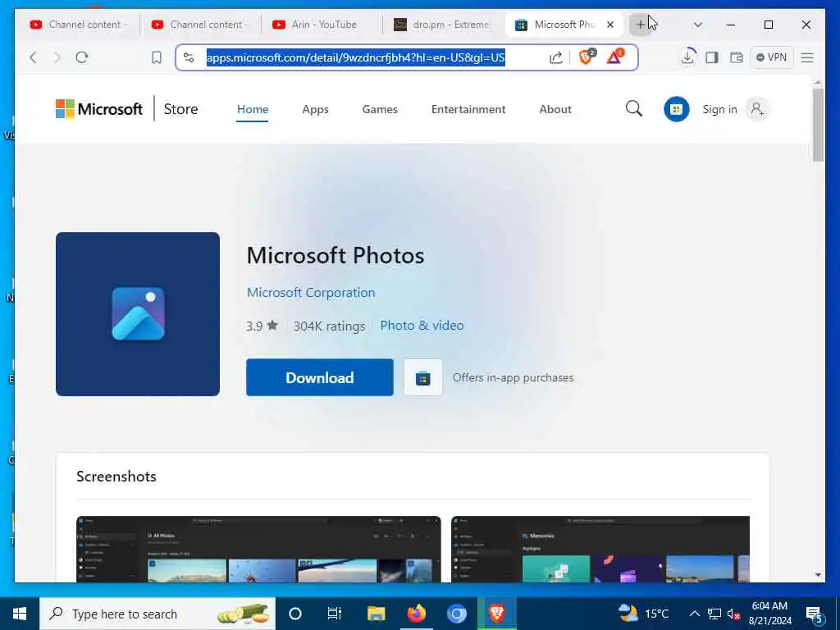Image resolution: width=840 pixels, height=630 pixels.
Task: Select About in store navigation
Action: pyautogui.click(x=555, y=109)
